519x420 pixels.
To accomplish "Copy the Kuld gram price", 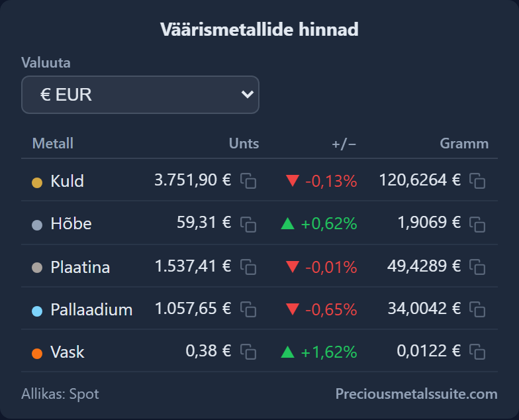I will click(x=477, y=181).
